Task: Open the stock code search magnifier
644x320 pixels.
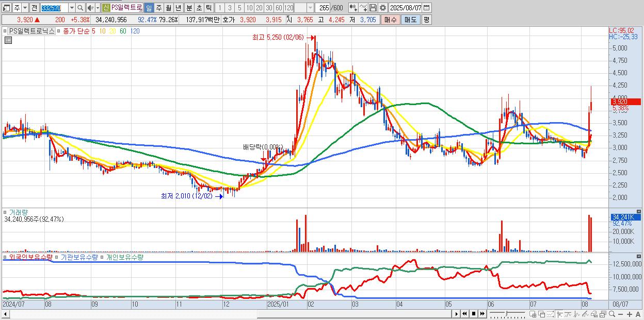Action: 81,8
